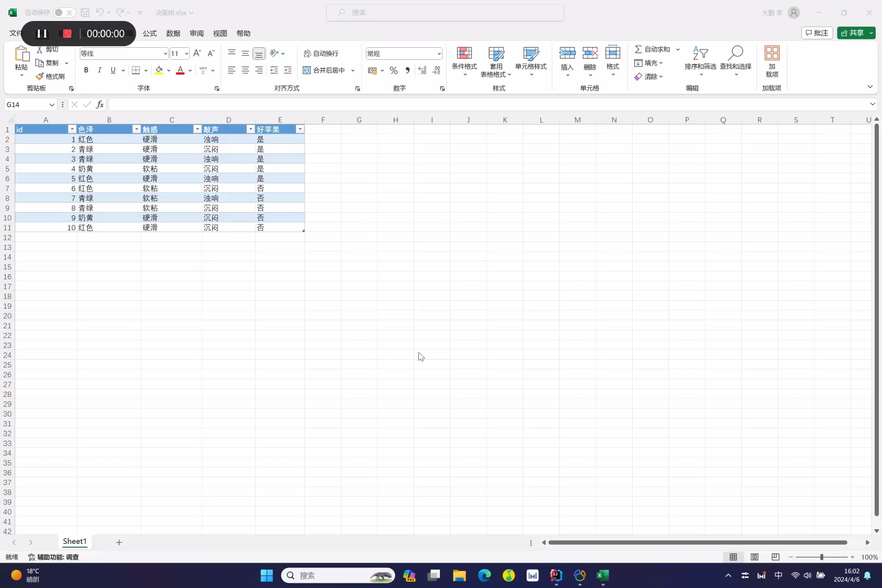Image resolution: width=882 pixels, height=588 pixels.
Task: Click the Comments (批注) button
Action: (x=817, y=33)
